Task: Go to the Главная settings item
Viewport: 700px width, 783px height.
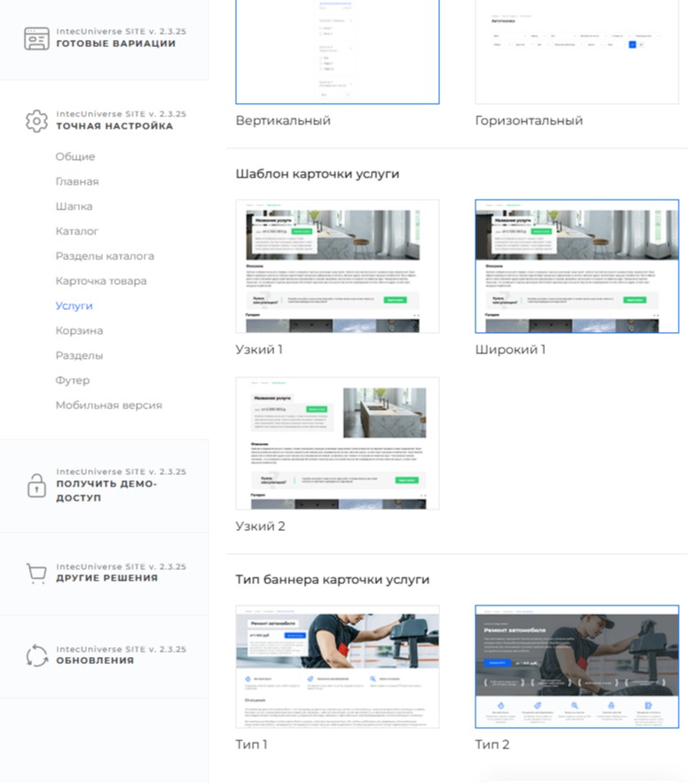Action: [77, 182]
